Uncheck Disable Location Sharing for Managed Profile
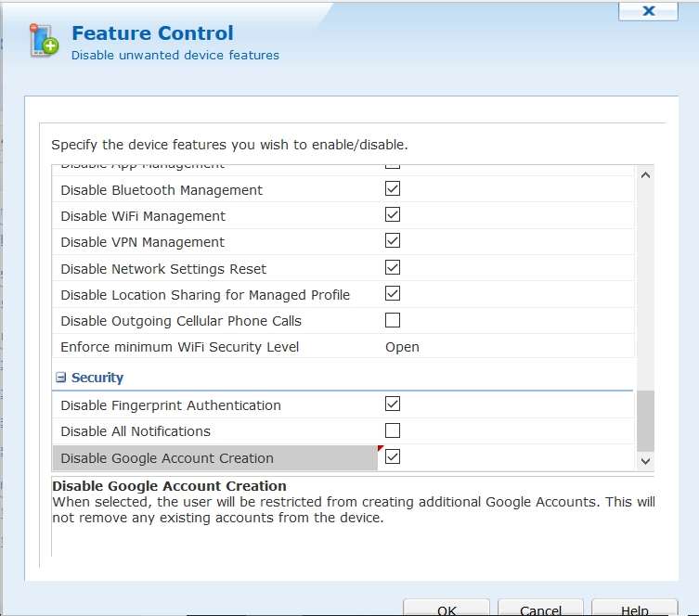699x616 pixels. point(393,293)
